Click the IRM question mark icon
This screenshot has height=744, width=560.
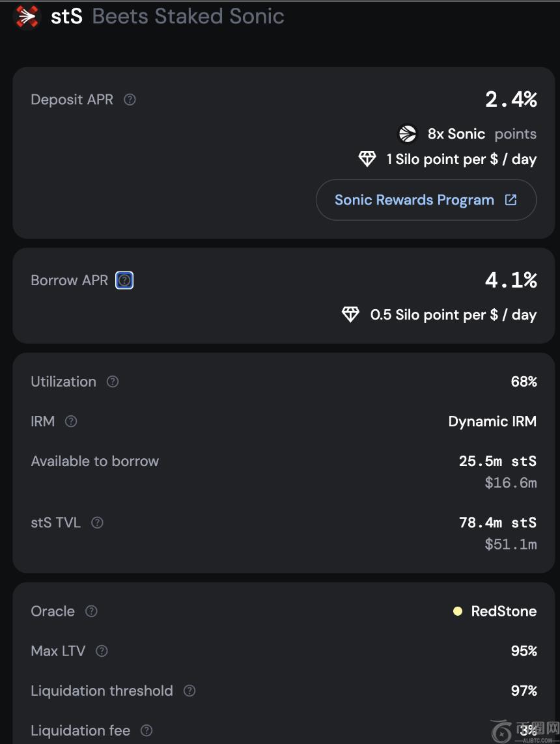coord(71,421)
